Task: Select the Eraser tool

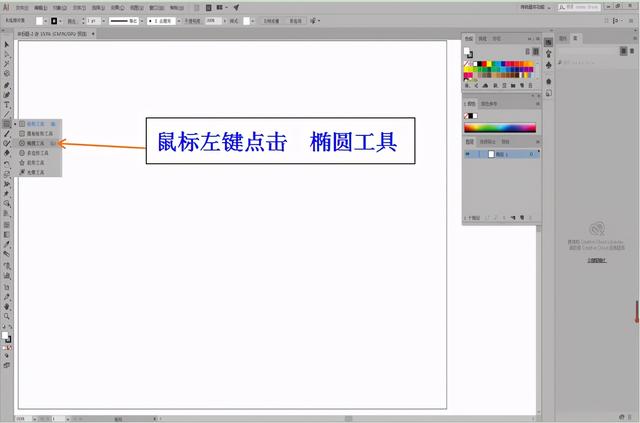Action: (x=7, y=154)
